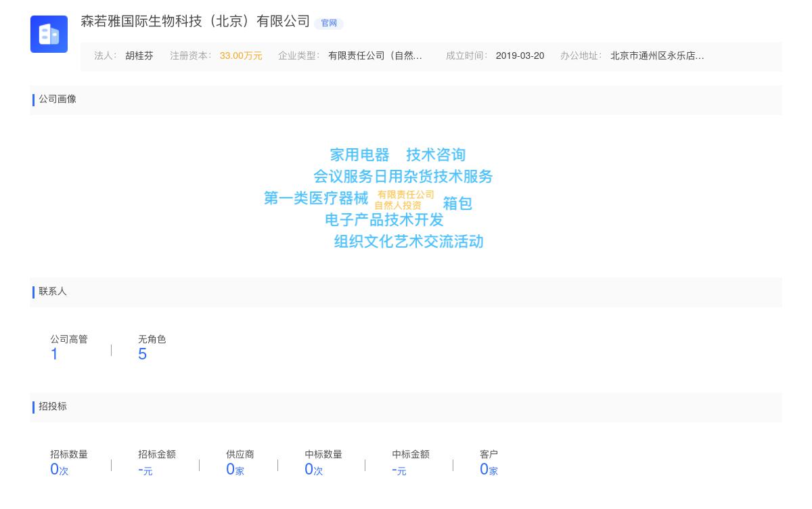Open the 无角色 contacts count of 5

142,354
